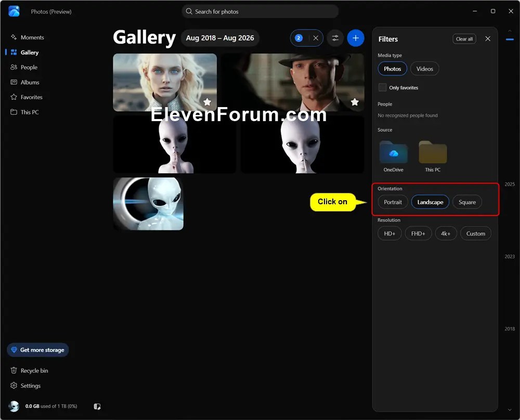The image size is (520, 420).
Task: Open the blonde woman photo thumbnail
Action: (x=165, y=82)
